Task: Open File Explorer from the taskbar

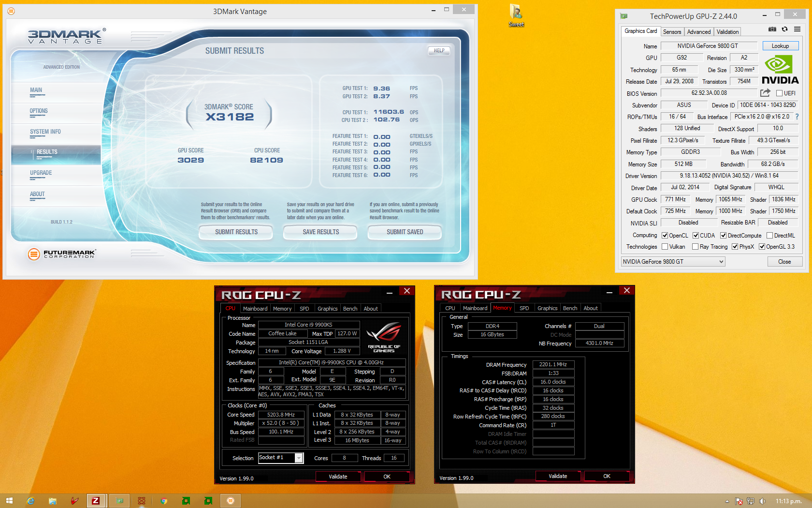Action: click(x=53, y=501)
